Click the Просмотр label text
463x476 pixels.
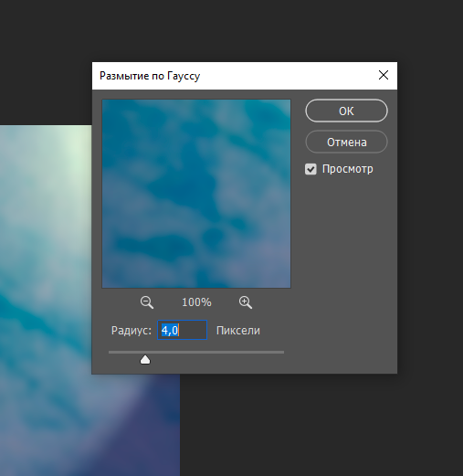(348, 169)
